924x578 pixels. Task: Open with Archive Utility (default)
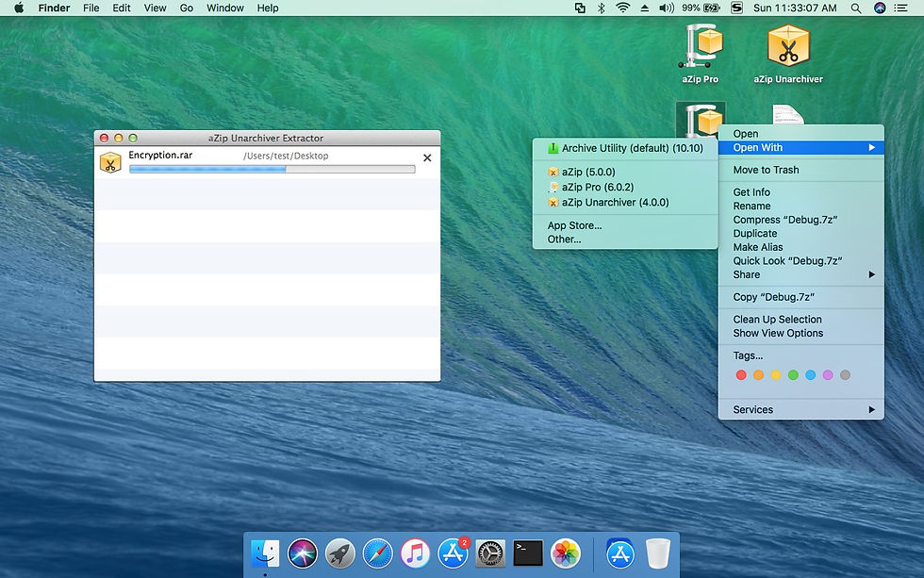[x=625, y=148]
